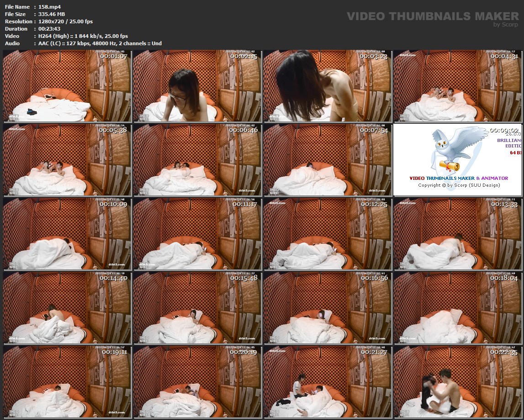This screenshot has height=420, width=524.
Task: Choose the frame at 00:06:46
Action: pyautogui.click(x=197, y=160)
